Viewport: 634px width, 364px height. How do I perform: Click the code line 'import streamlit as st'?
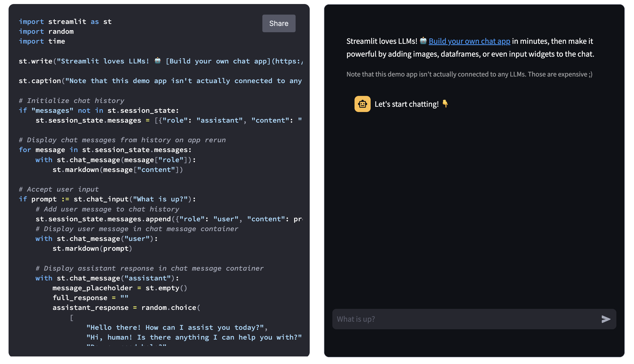point(65,22)
